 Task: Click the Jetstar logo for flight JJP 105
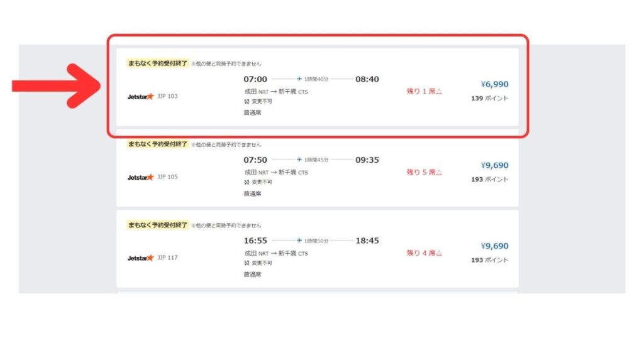[140, 177]
